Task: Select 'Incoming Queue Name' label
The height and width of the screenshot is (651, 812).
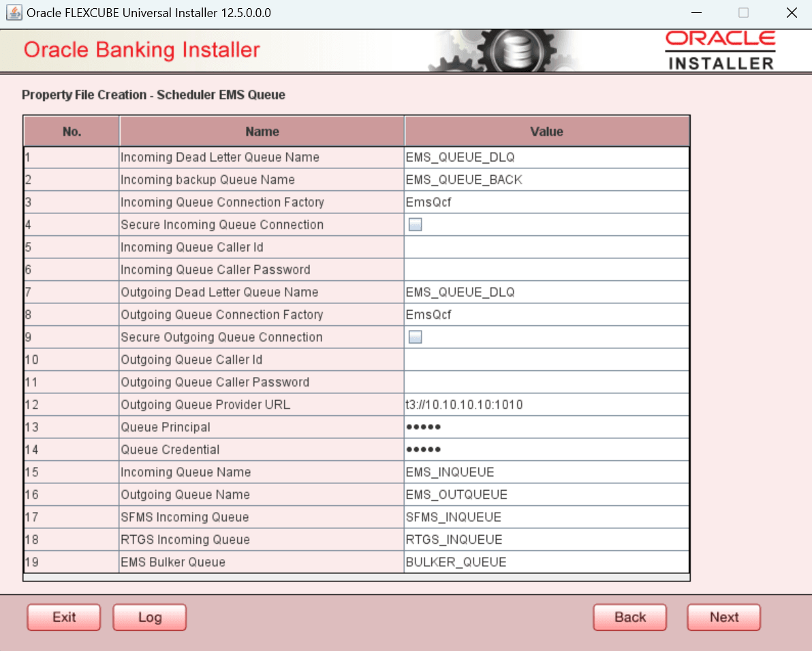Action: [185, 472]
